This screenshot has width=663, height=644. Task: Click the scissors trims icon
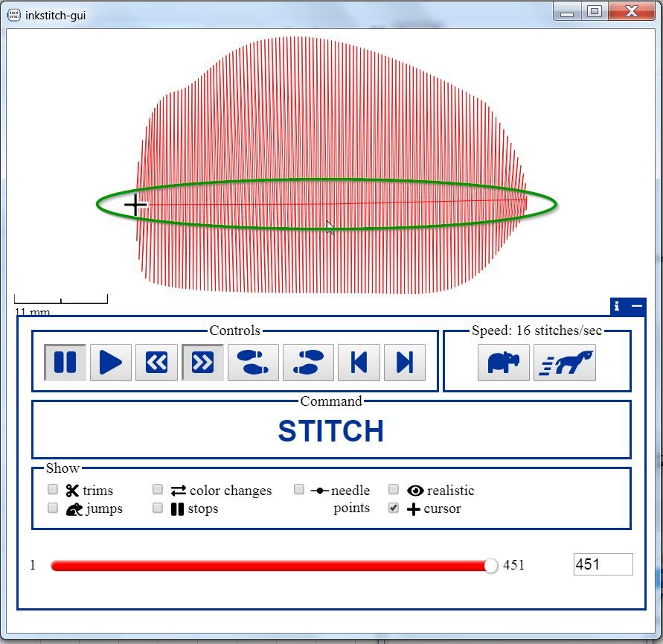[72, 491]
